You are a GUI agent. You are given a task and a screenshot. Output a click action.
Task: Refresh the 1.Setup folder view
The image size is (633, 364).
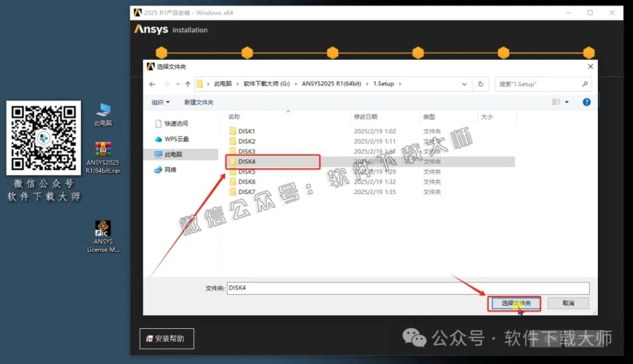(x=482, y=84)
